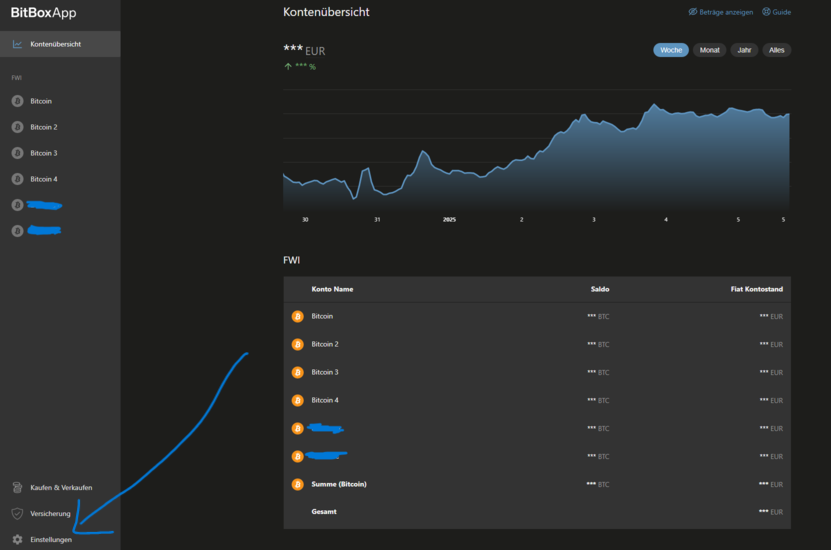This screenshot has height=550, width=831.
Task: Click orange icon in Summe (Bitcoin) row
Action: (298, 484)
